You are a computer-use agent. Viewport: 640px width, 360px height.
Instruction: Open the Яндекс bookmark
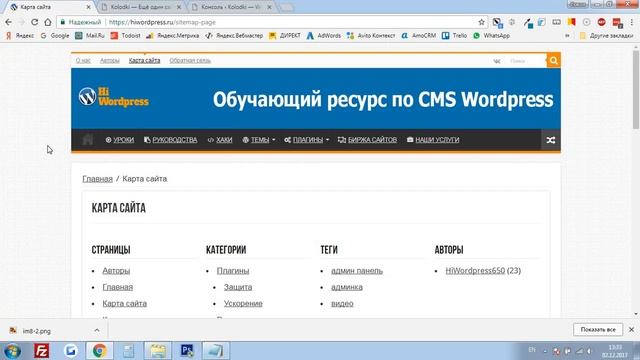(20, 36)
